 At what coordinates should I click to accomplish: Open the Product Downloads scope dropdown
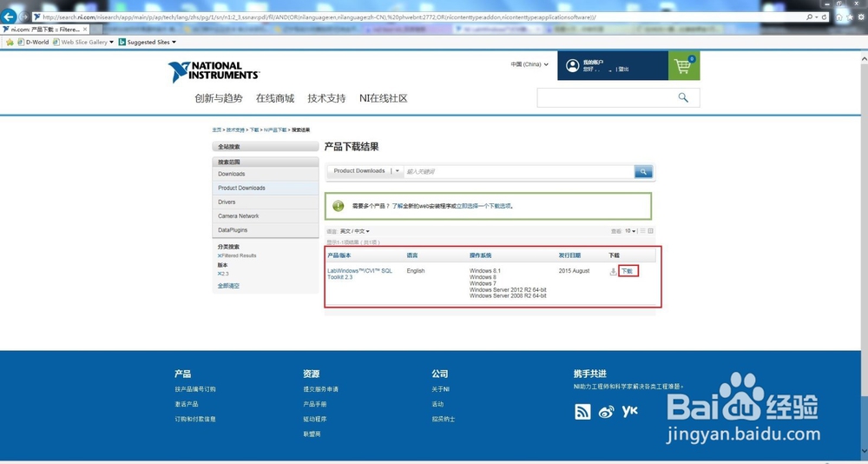coord(365,171)
